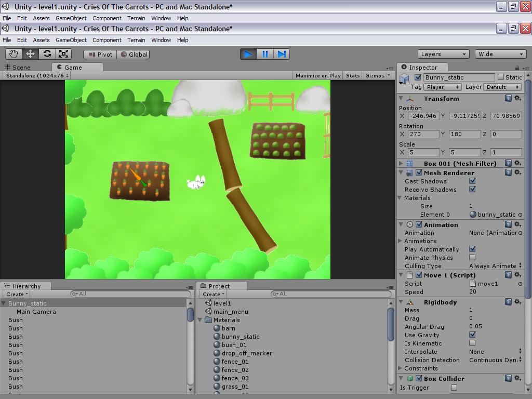The width and height of the screenshot is (532, 399).
Task: Select the Move (translate) tool
Action: 30,54
